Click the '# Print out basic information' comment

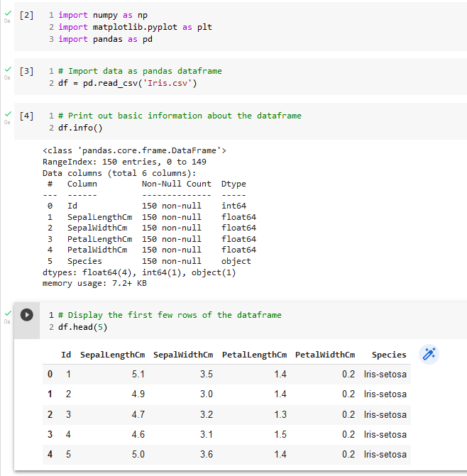point(180,116)
